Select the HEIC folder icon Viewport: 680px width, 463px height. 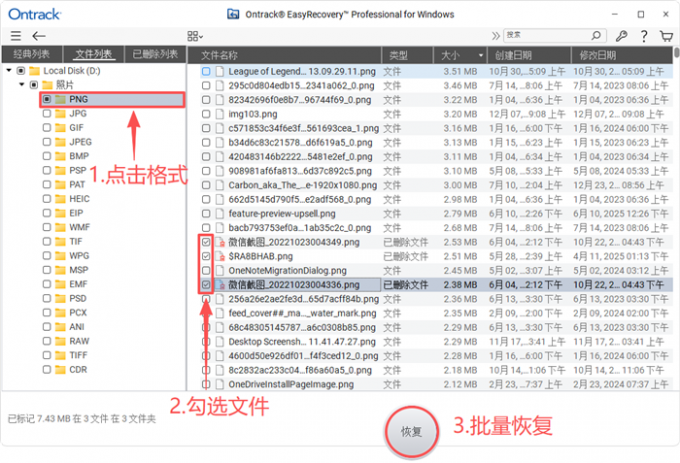tap(60, 199)
